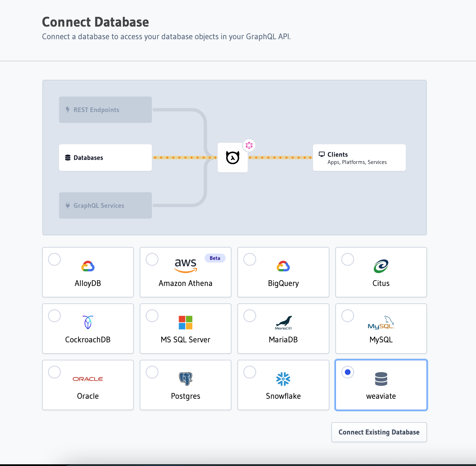Click the CockroachDB logo
476x466 pixels.
coord(88,322)
